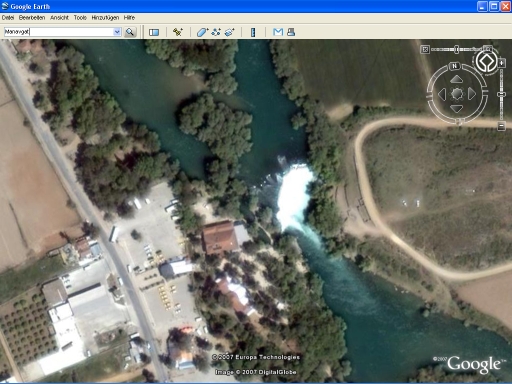Viewport: 512px width, 384px height.
Task: Click the print icon
Action: pos(291,32)
